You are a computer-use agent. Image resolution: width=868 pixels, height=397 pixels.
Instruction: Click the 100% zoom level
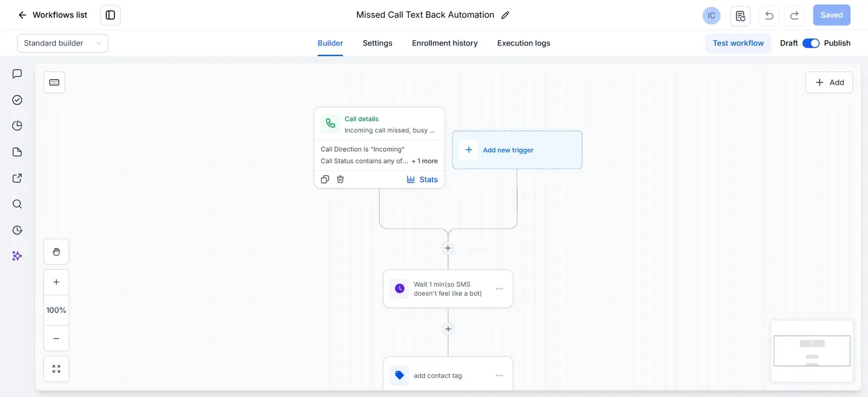pyautogui.click(x=56, y=310)
